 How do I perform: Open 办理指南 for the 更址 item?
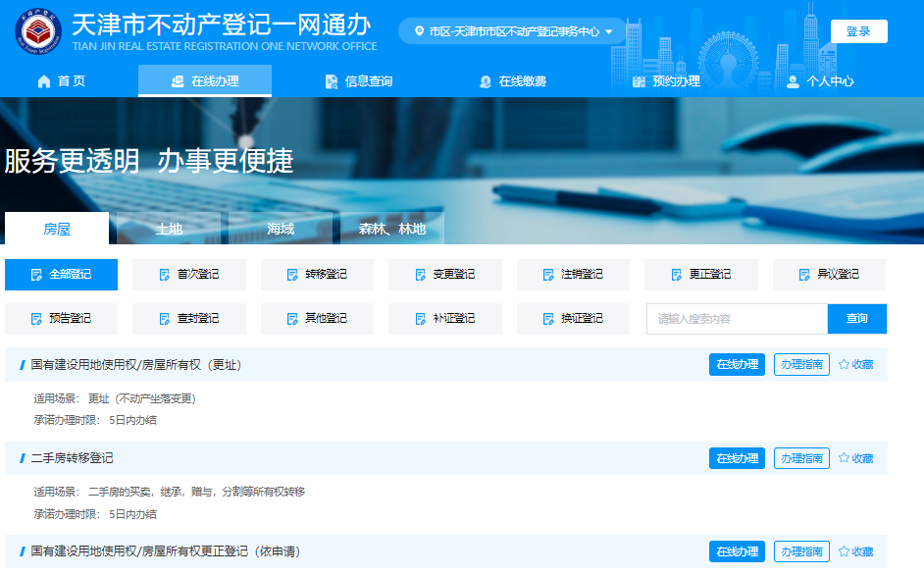click(801, 364)
